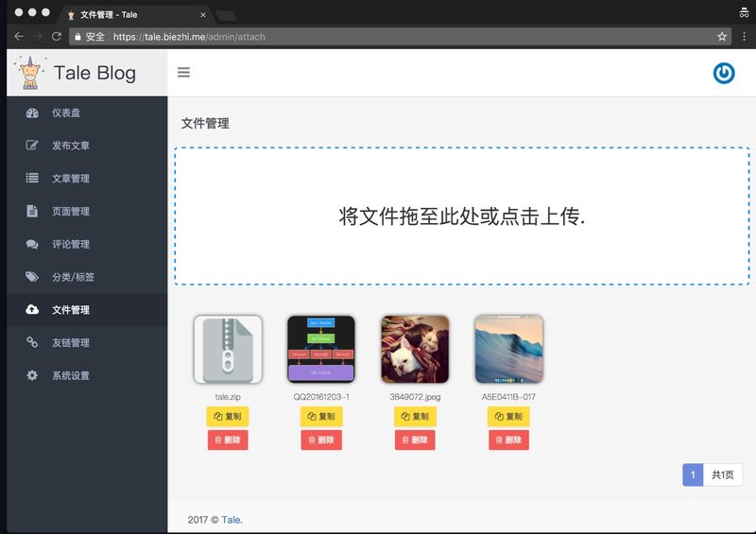Open the 3849072.jpeg photo thumbnail
Screen dimensions: 756x534
click(x=415, y=350)
